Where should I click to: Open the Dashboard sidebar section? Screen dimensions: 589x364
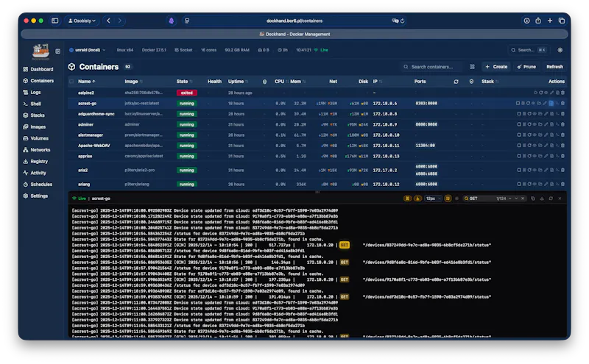(x=38, y=69)
